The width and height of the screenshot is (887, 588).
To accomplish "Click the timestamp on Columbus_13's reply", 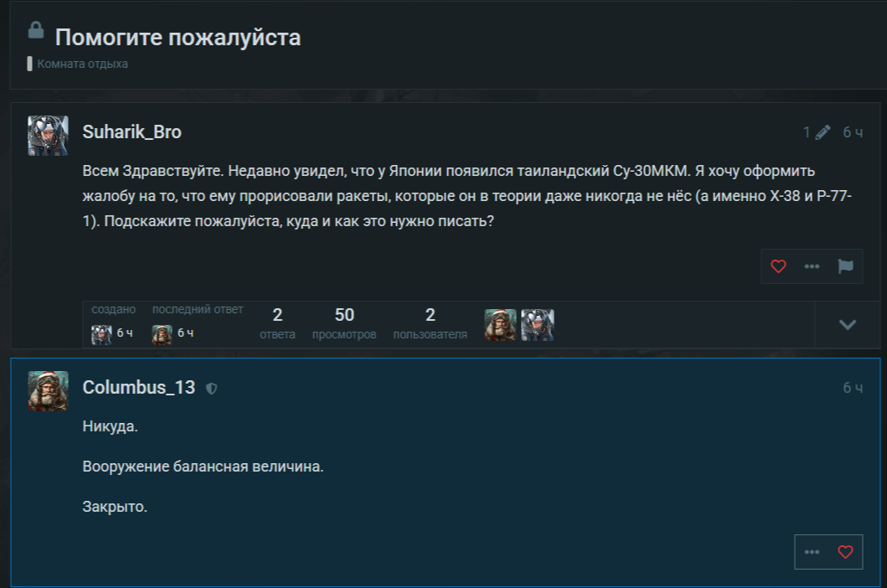I will point(853,388).
